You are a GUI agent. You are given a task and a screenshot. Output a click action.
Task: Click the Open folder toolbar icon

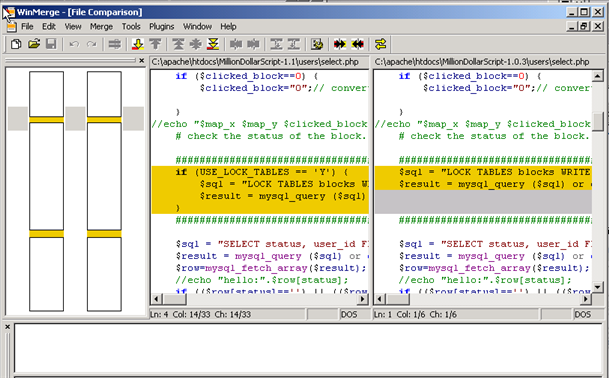34,44
